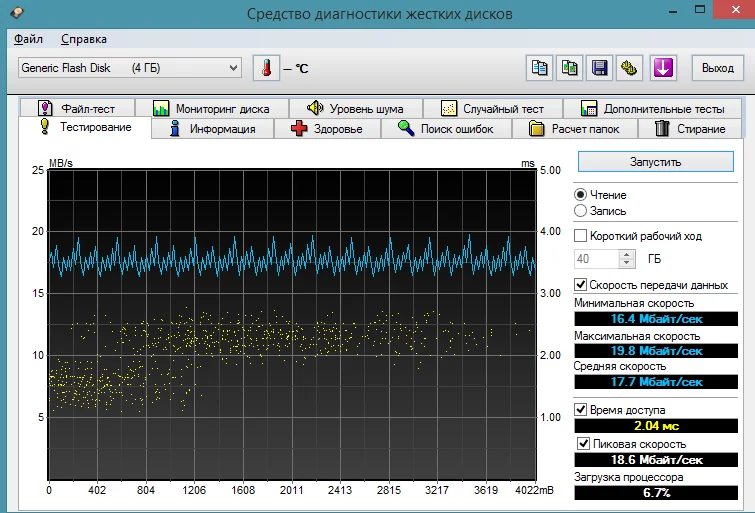Image resolution: width=755 pixels, height=513 pixels.
Task: Click the thermometer temperature icon
Action: point(266,68)
